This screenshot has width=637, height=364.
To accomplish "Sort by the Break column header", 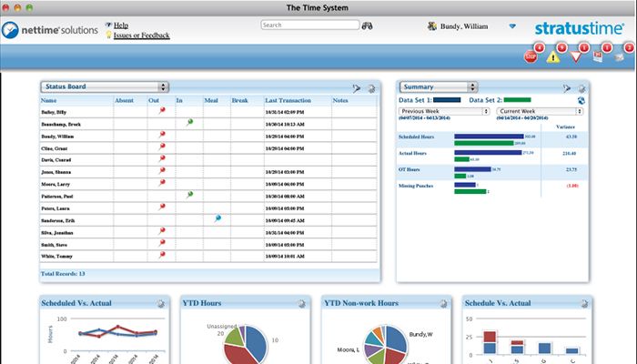I will [239, 100].
